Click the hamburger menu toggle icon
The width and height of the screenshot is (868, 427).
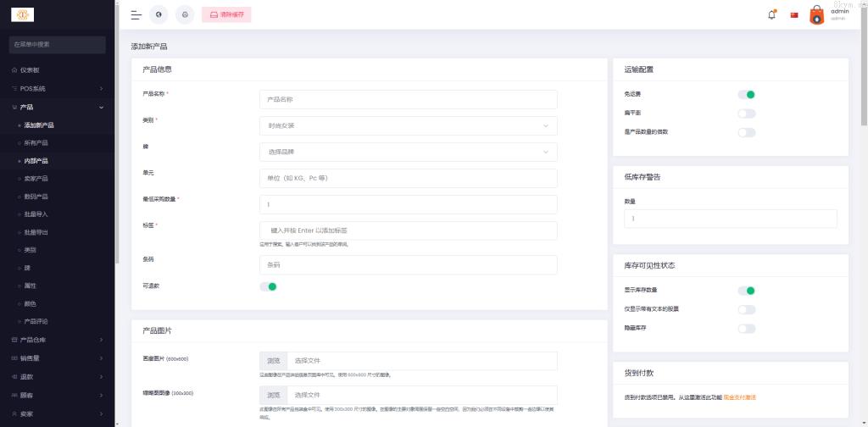(x=136, y=14)
